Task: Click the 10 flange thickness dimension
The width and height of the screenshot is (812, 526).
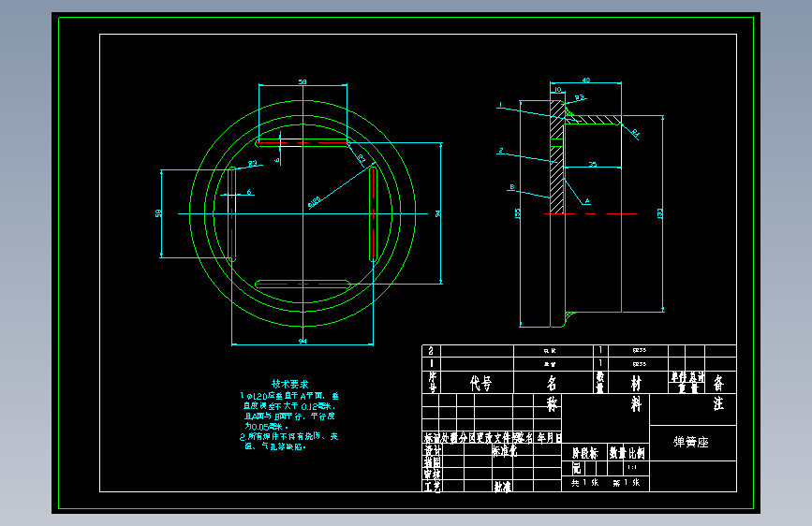Action: tap(558, 90)
